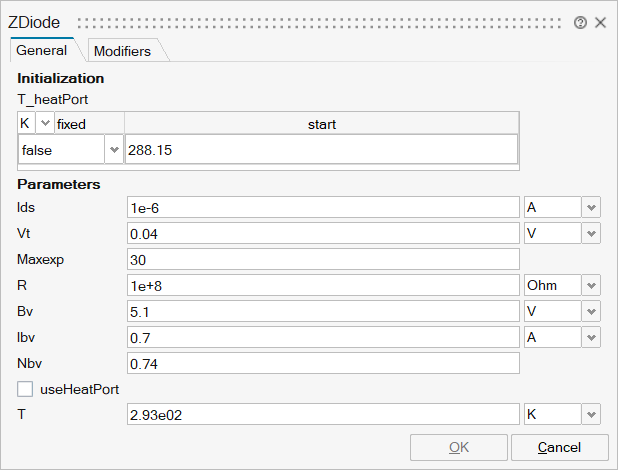Enable the useHeatPort checkbox
618x470 pixels.
(25, 388)
